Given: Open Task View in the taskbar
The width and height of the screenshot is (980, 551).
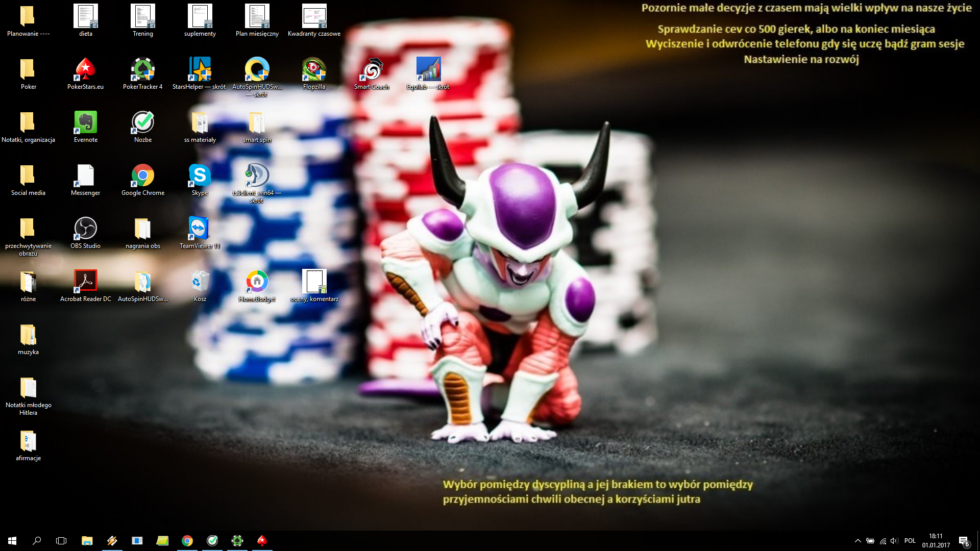Looking at the screenshot, I should click(x=61, y=541).
